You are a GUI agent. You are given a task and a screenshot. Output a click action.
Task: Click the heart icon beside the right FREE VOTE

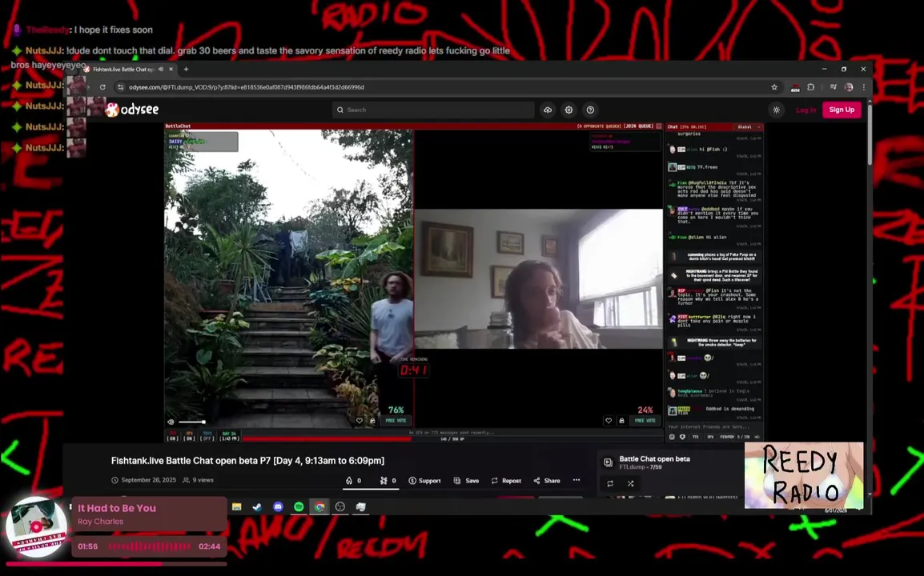coord(609,421)
